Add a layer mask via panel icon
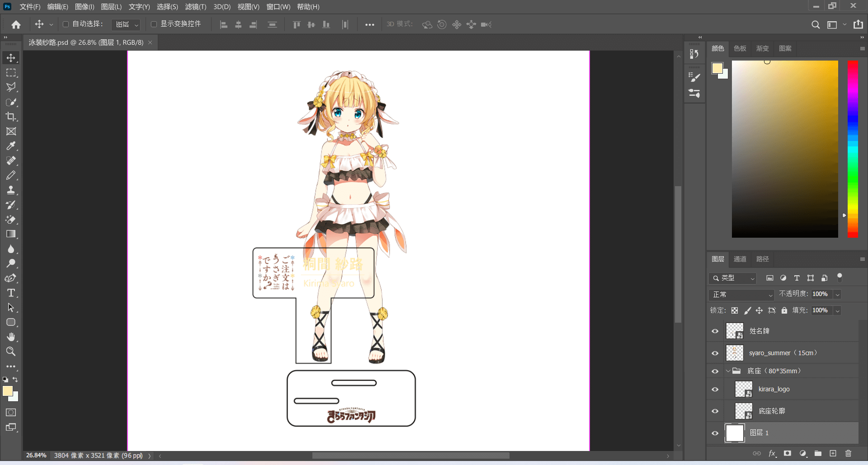 pos(788,453)
